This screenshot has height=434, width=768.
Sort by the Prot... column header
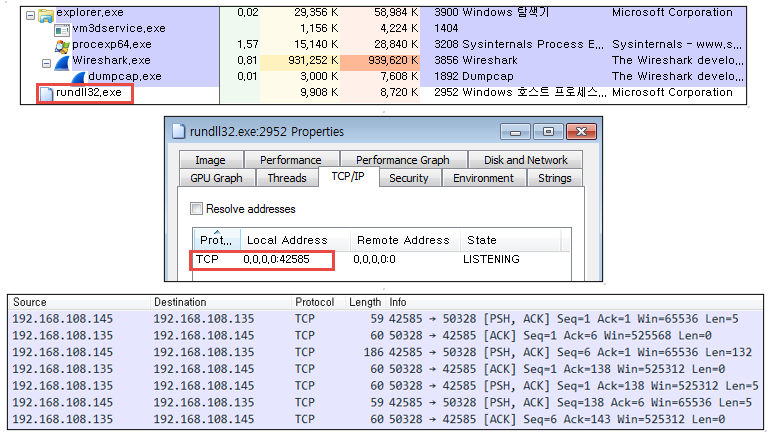tap(216, 240)
